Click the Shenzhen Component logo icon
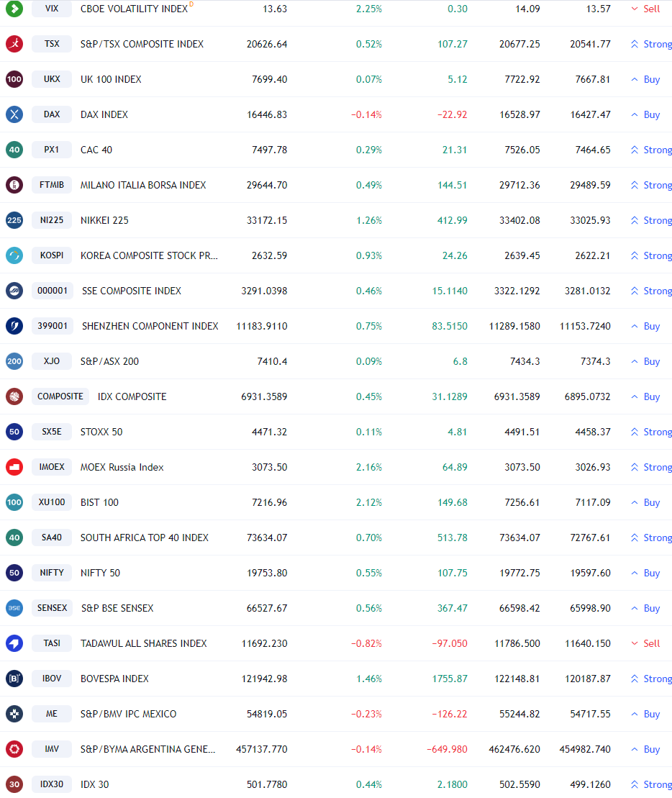The height and width of the screenshot is (798, 672). click(14, 326)
